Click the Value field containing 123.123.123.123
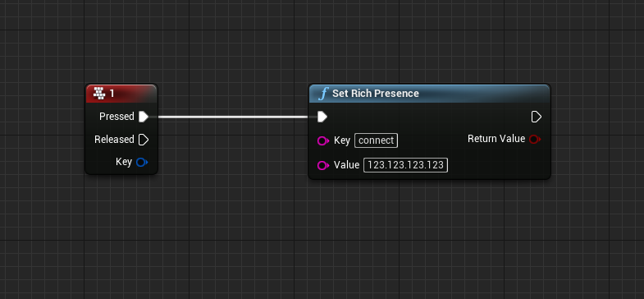Viewport: 644px width, 299px height. tap(406, 165)
